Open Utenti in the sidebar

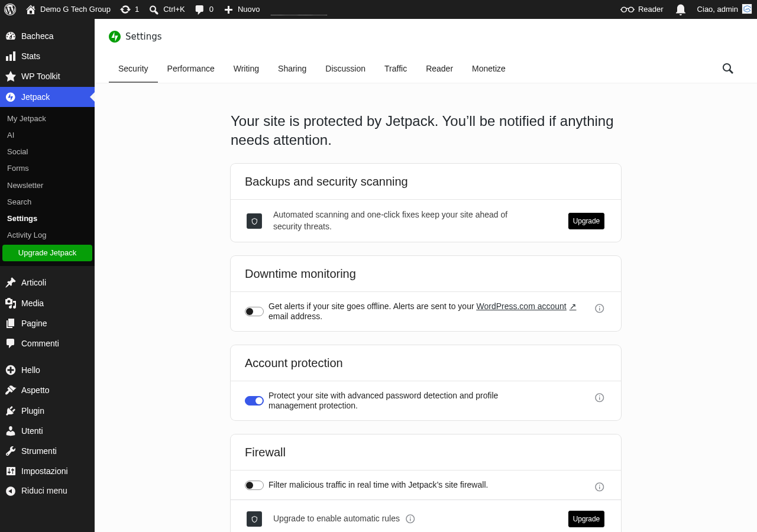pyautogui.click(x=47, y=431)
